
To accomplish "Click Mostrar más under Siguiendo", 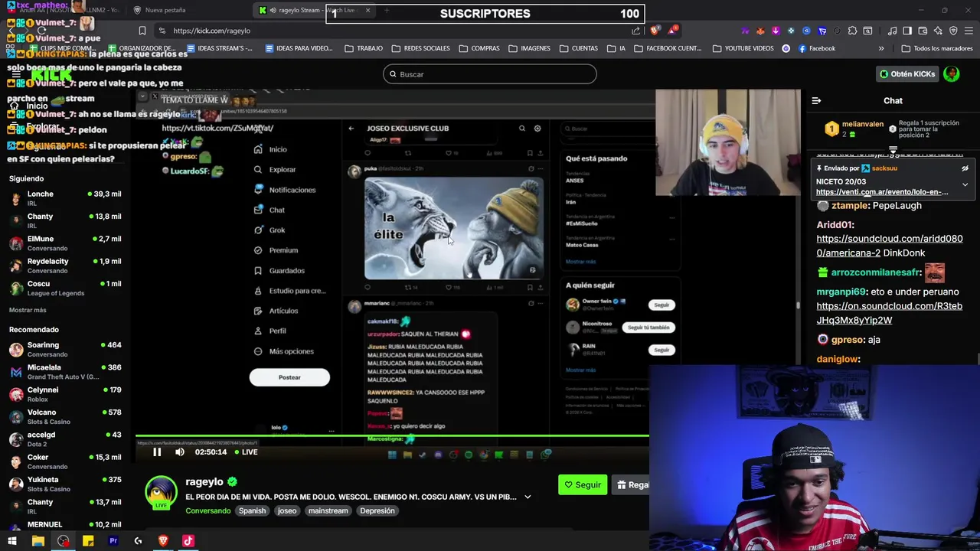I will pos(28,310).
